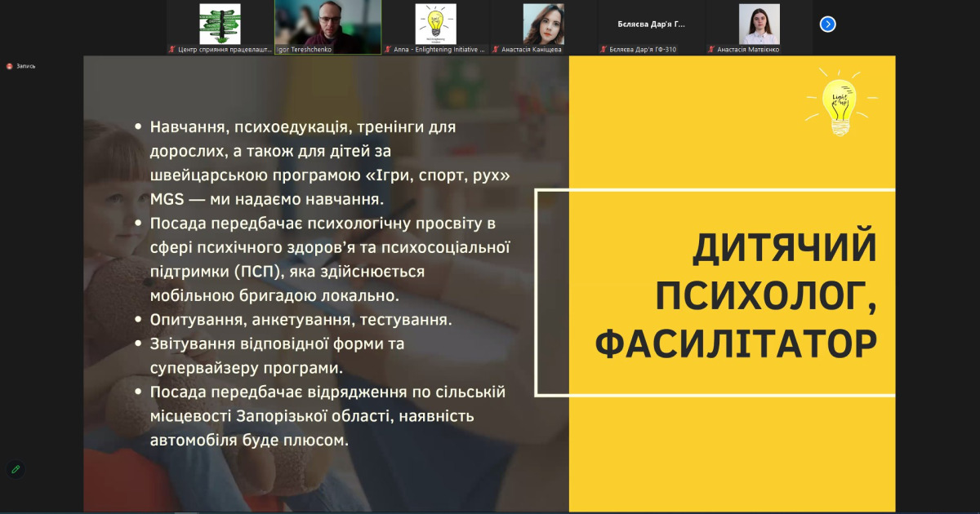Click the green annotation pencil icon
The height and width of the screenshot is (514, 980).
coord(15,469)
